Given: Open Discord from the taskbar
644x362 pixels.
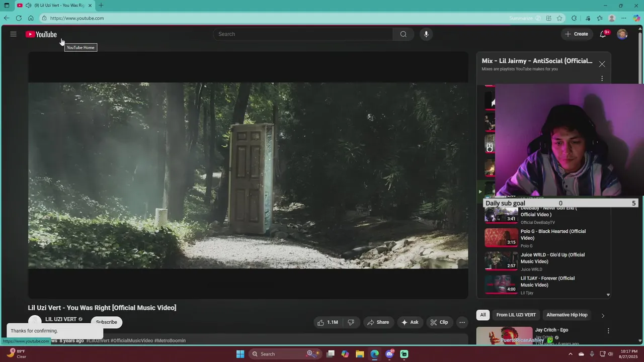Looking at the screenshot, I should 389,354.
